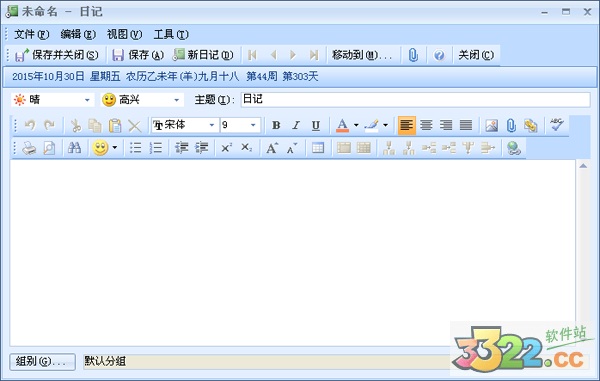Toggle bulleted list
This screenshot has height=381, width=600.
[x=135, y=148]
